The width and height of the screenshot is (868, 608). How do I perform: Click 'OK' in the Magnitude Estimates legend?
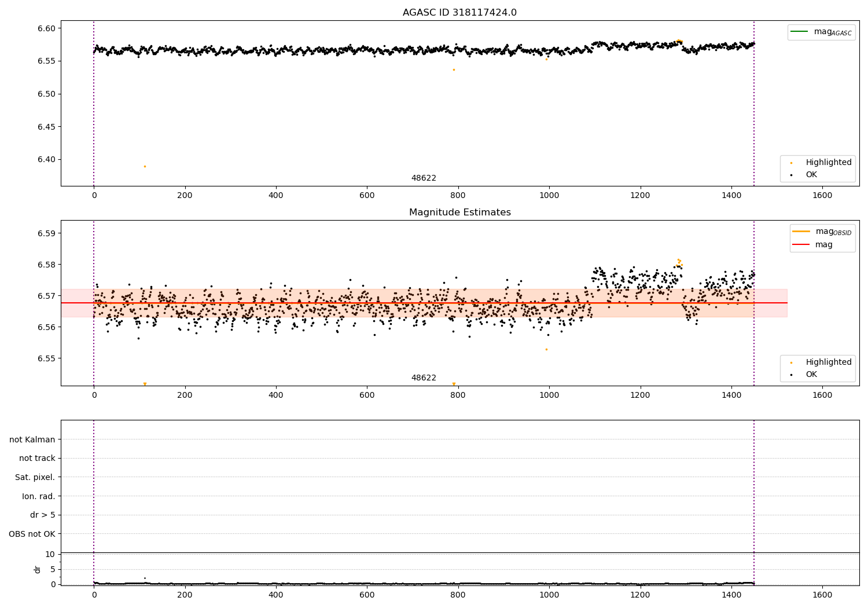pos(804,375)
